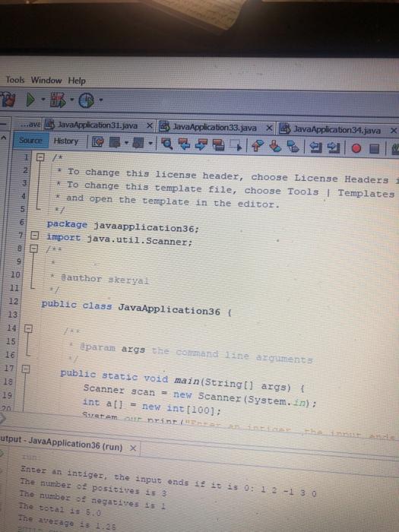
Task: Start Debug Project from the toolbar
Action: (58, 100)
